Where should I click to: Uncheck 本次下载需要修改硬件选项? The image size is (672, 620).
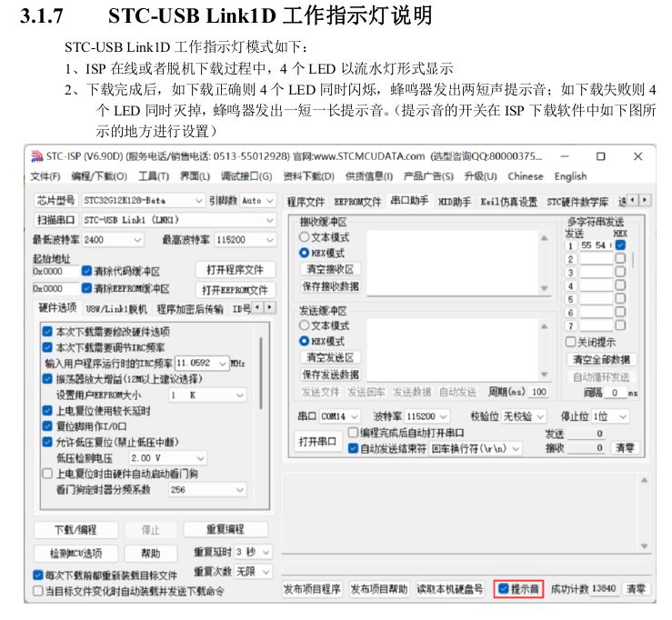point(47,332)
